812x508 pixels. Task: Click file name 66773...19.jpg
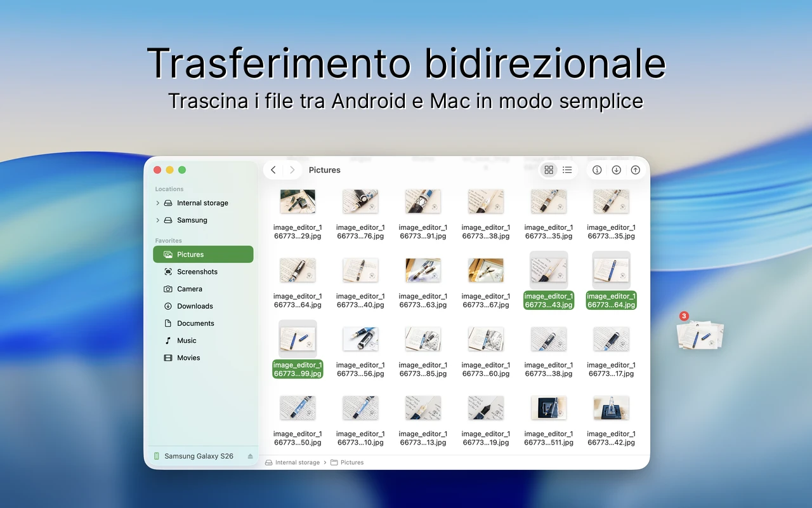[x=486, y=438]
